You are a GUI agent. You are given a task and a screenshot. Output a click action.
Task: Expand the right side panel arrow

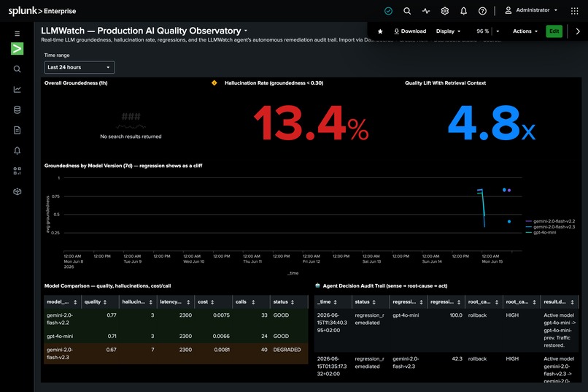click(578, 31)
